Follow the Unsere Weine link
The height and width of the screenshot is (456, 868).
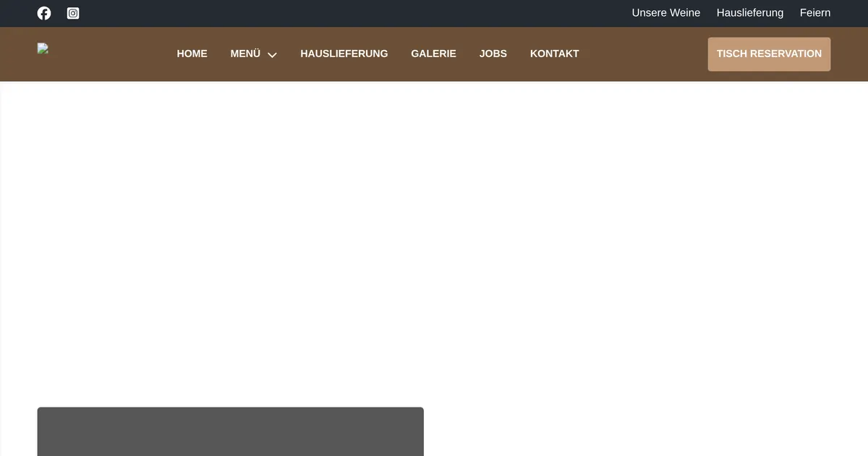[666, 13]
